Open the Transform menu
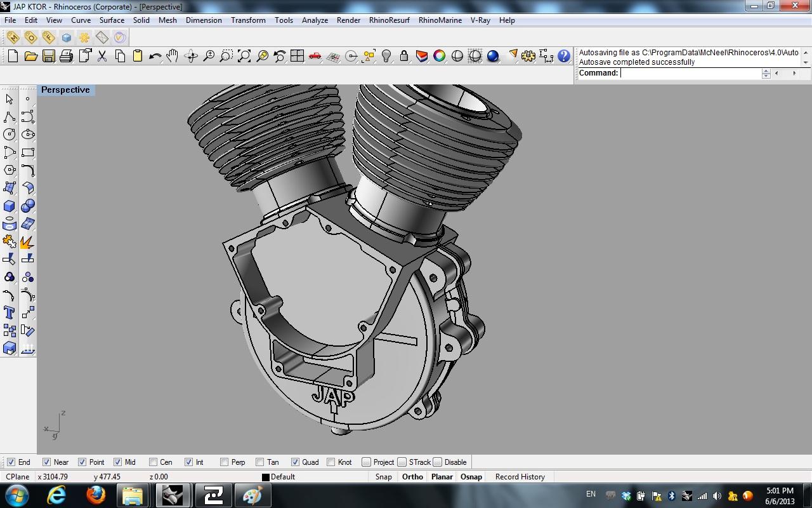The height and width of the screenshot is (508, 812). coord(248,20)
